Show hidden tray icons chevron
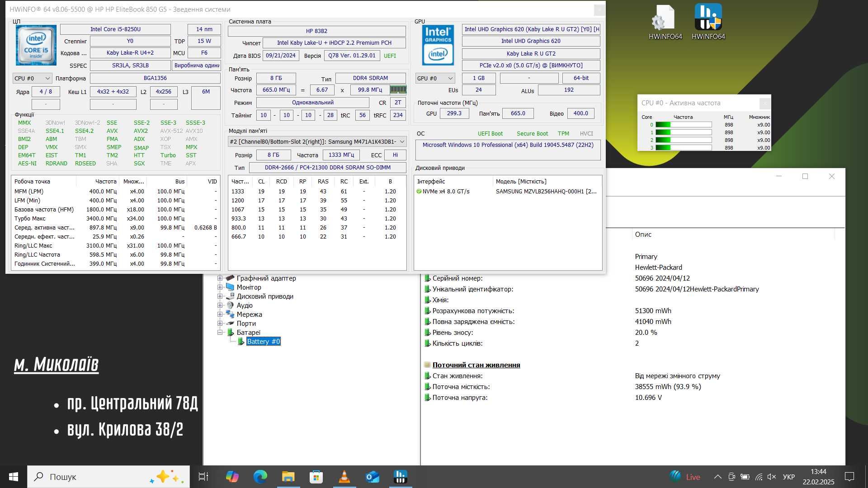 (717, 477)
